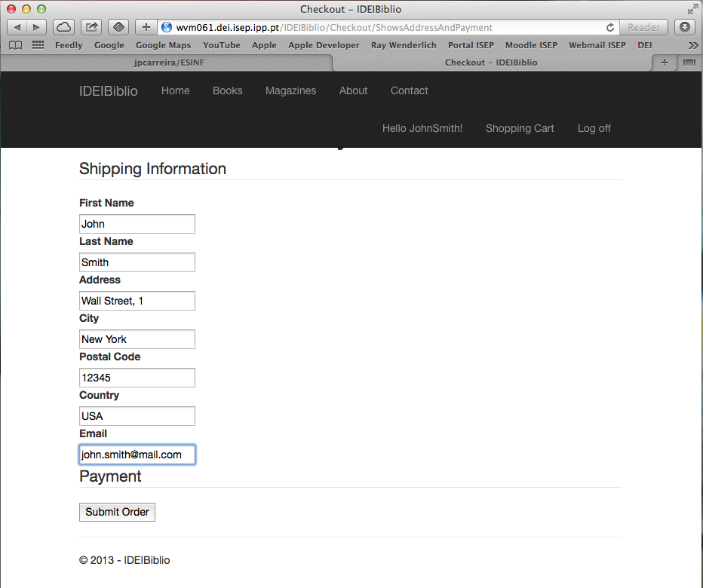
Task: Show all tabs button in the tab bar
Action: 689,63
